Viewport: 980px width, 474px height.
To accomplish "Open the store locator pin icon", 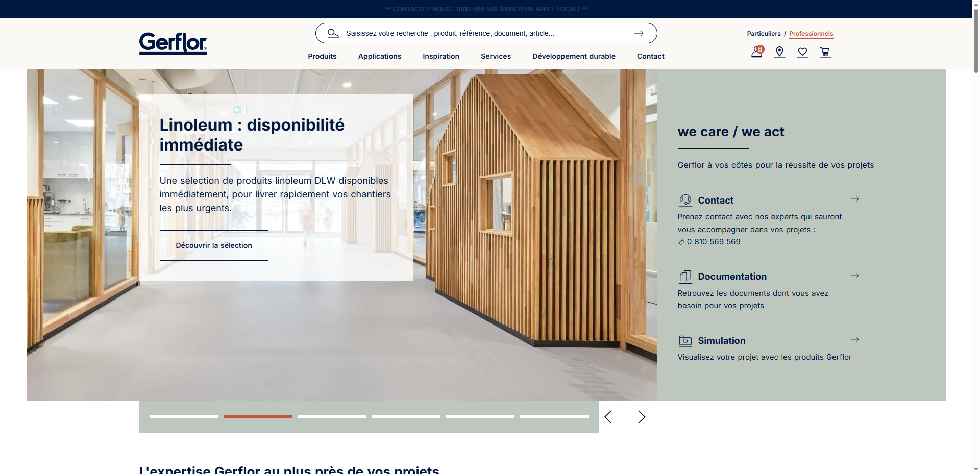I will coord(779,52).
